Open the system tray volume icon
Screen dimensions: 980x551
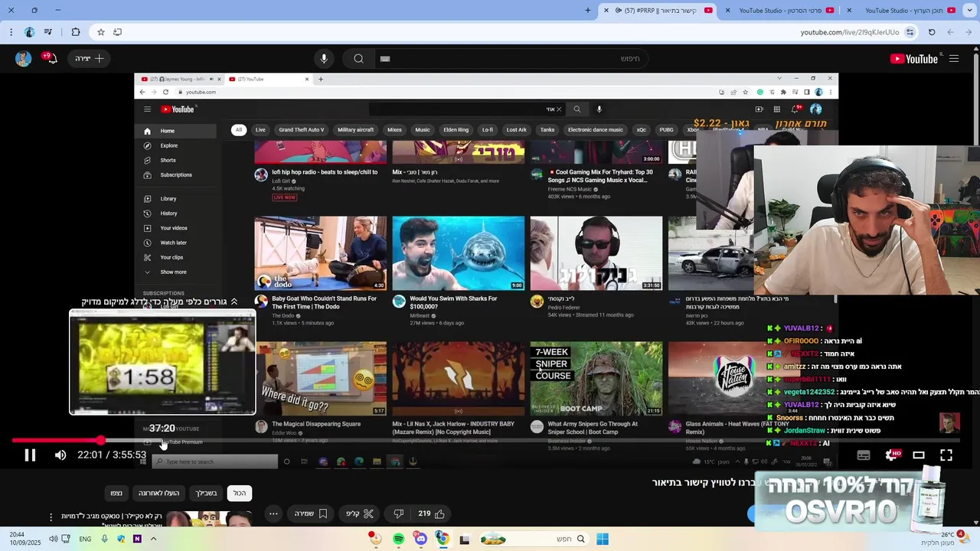(x=53, y=539)
